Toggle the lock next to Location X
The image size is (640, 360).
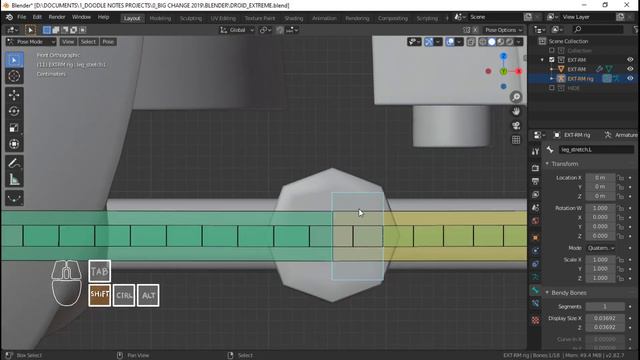pyautogui.click(x=620, y=178)
